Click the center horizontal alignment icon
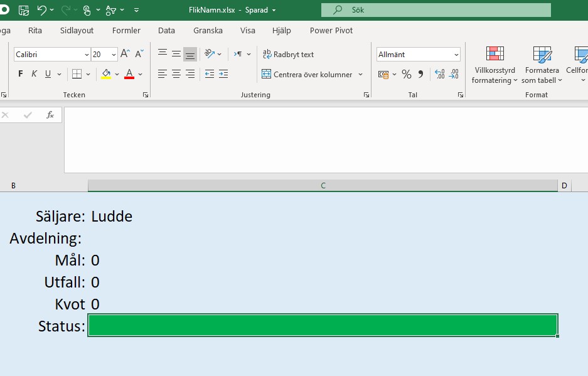 pos(176,74)
